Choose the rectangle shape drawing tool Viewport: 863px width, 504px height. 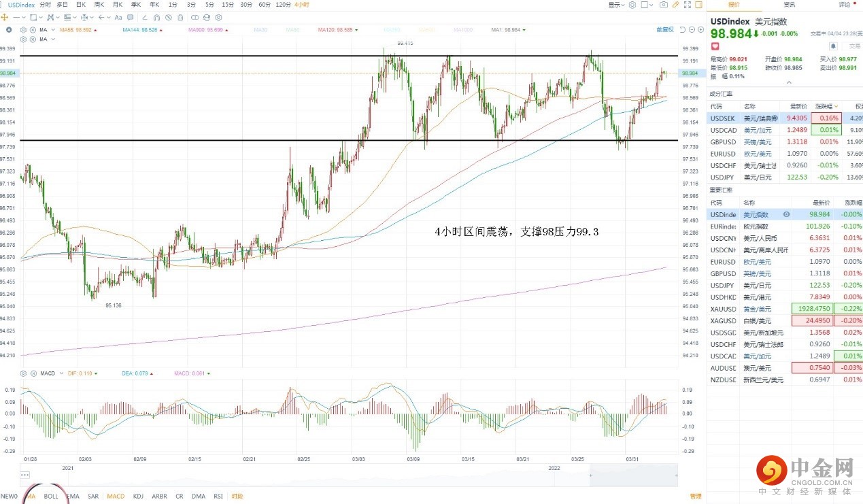(x=33, y=18)
